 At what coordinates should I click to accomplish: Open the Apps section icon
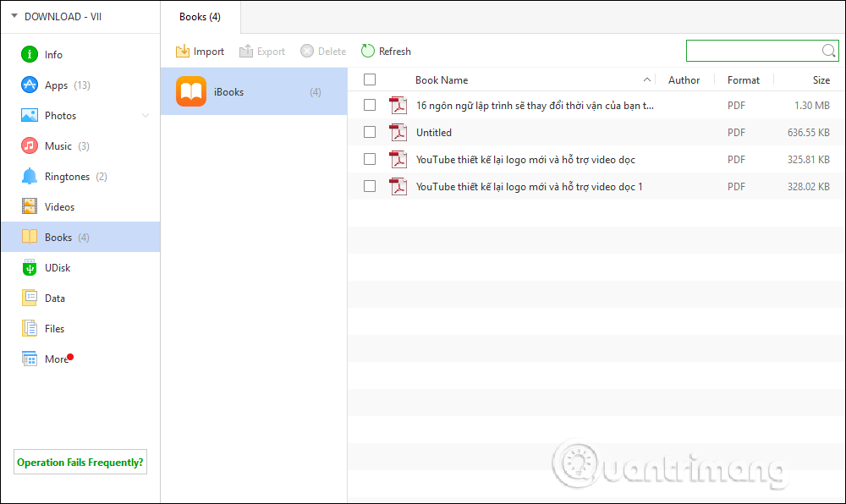click(x=29, y=85)
